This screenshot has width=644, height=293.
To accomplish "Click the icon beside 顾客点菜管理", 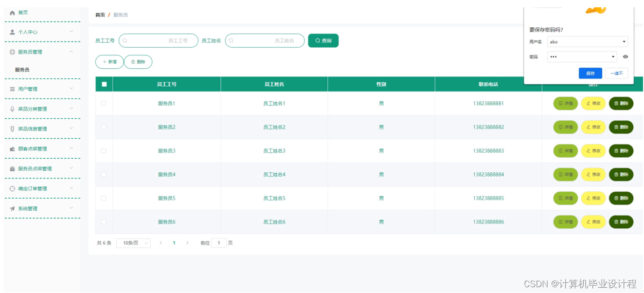I will coord(13,149).
